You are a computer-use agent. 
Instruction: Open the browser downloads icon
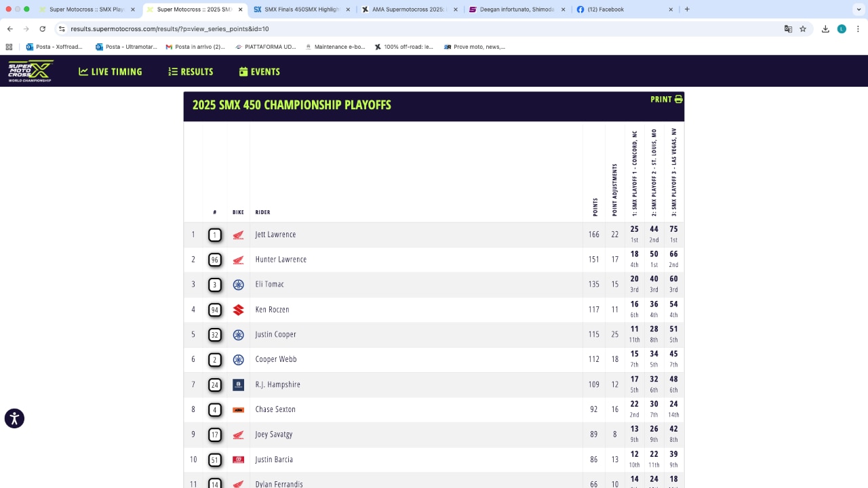click(x=825, y=29)
